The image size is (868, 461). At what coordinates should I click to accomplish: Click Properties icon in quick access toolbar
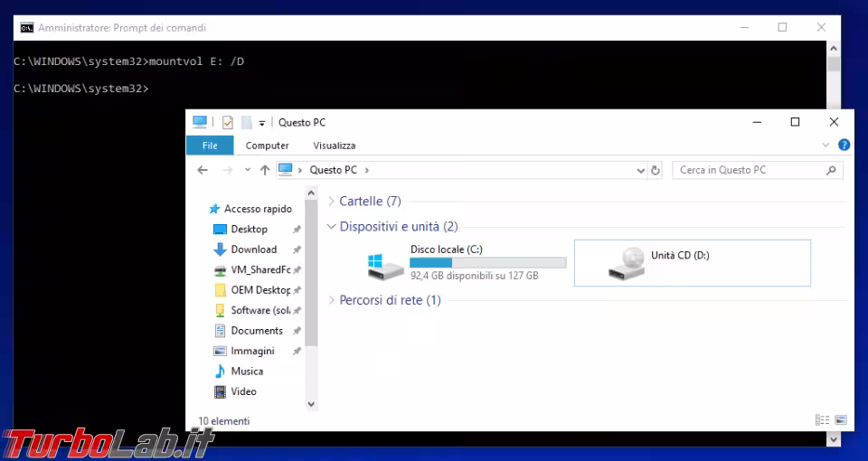(228, 122)
